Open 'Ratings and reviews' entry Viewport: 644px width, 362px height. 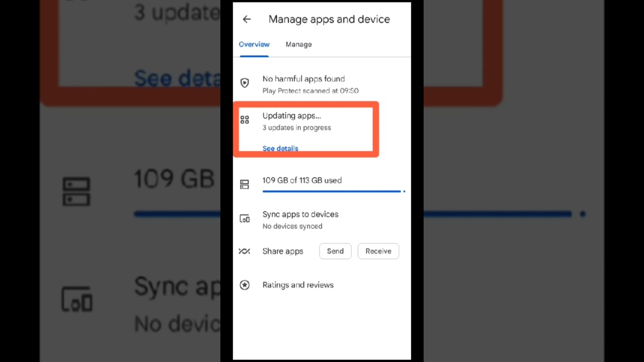(x=298, y=285)
